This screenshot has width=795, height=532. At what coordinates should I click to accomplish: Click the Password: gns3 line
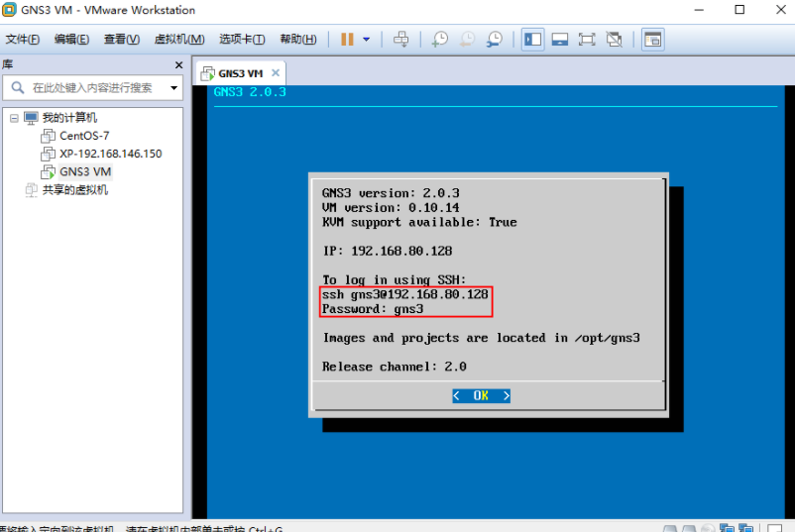[372, 309]
